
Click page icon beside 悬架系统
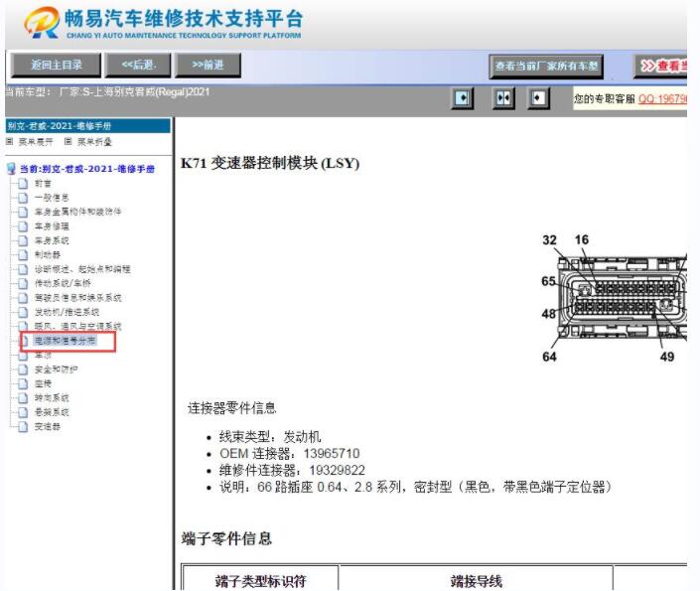point(23,412)
